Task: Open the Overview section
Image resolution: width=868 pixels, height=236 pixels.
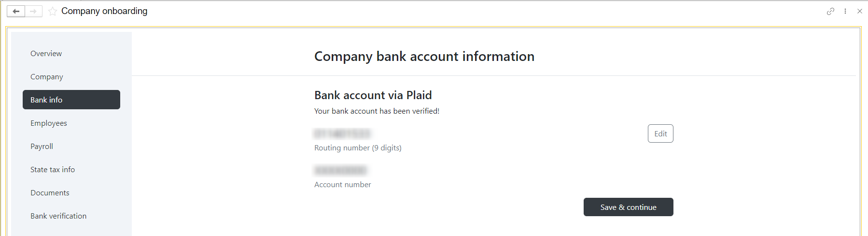Action: pyautogui.click(x=46, y=54)
